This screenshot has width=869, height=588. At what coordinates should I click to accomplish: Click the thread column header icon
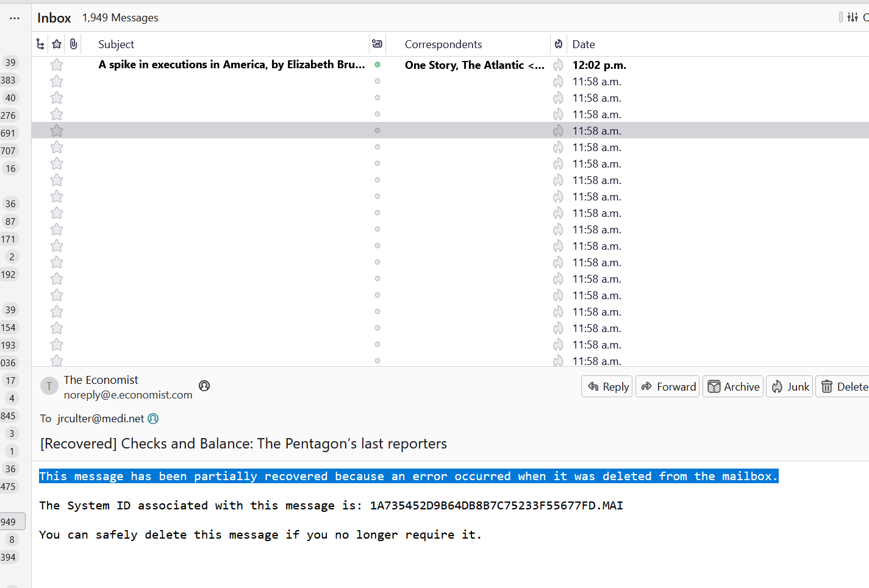click(40, 44)
